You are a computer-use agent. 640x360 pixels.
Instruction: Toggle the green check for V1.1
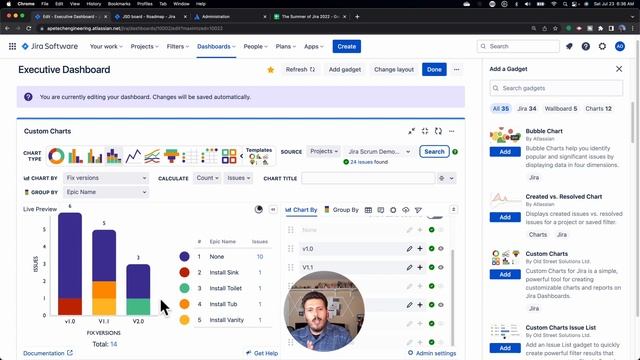[431, 267]
